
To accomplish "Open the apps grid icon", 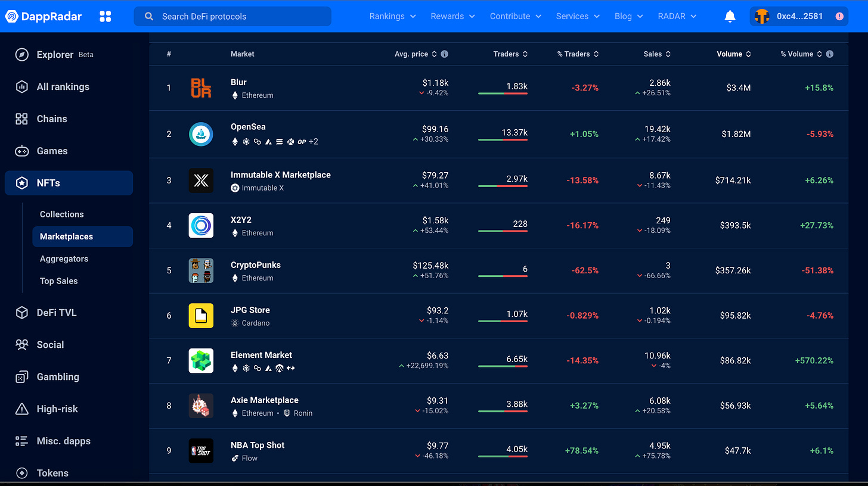I will [x=106, y=16].
